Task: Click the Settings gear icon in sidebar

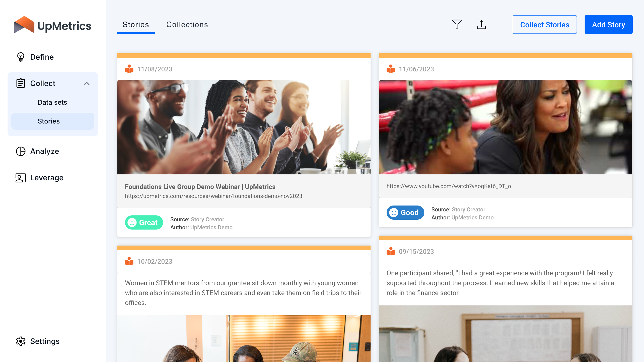Action: click(x=20, y=341)
